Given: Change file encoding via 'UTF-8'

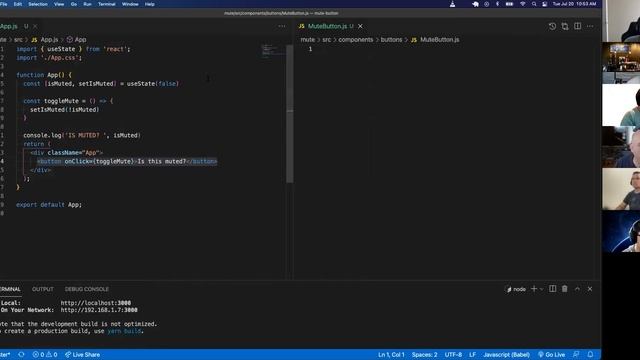Looking at the screenshot, I should [453, 354].
